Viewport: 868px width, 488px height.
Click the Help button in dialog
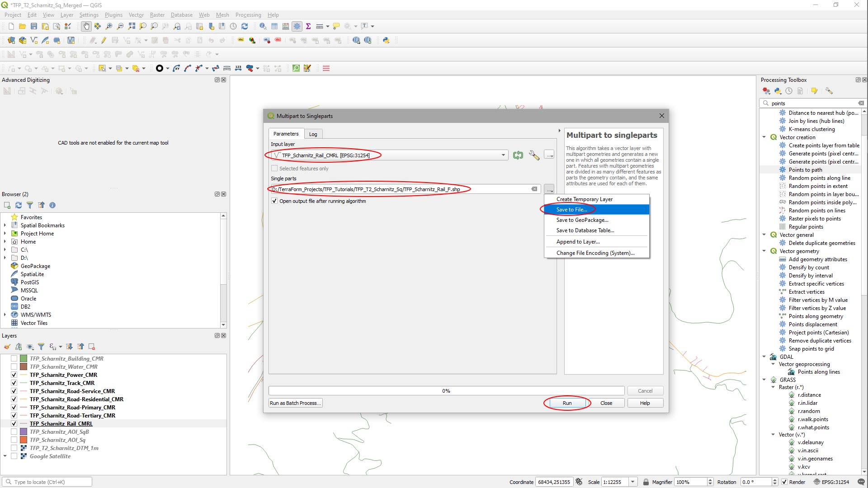coord(645,403)
